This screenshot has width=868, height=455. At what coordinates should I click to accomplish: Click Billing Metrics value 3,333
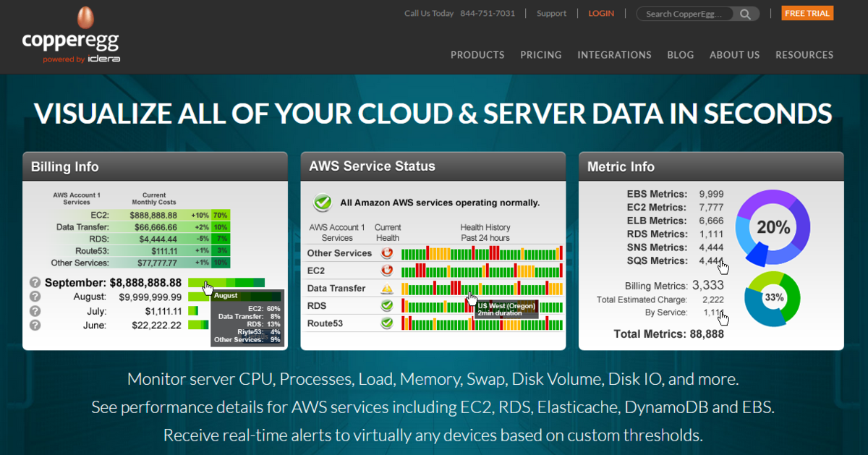coord(708,285)
